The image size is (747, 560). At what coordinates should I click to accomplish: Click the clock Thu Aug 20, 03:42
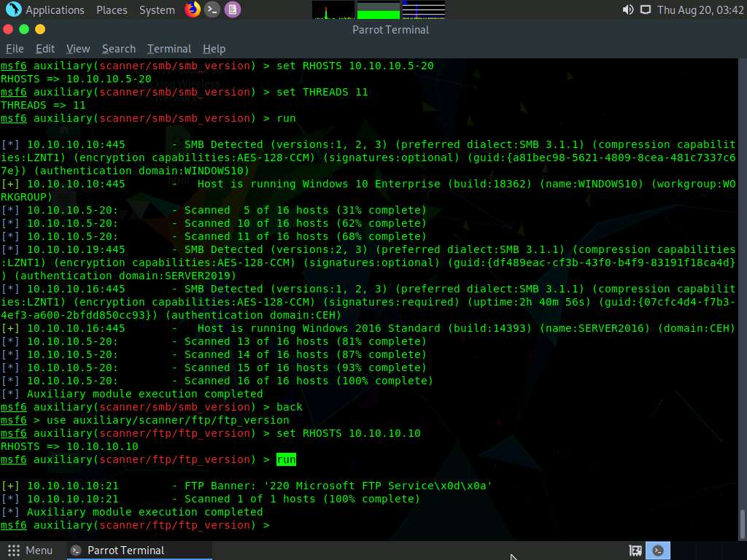(x=700, y=10)
